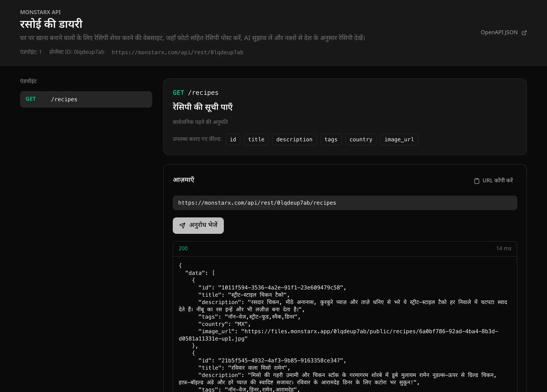Click the "title": "रविवार वाला मिसो रामेन" line

pos(244,368)
